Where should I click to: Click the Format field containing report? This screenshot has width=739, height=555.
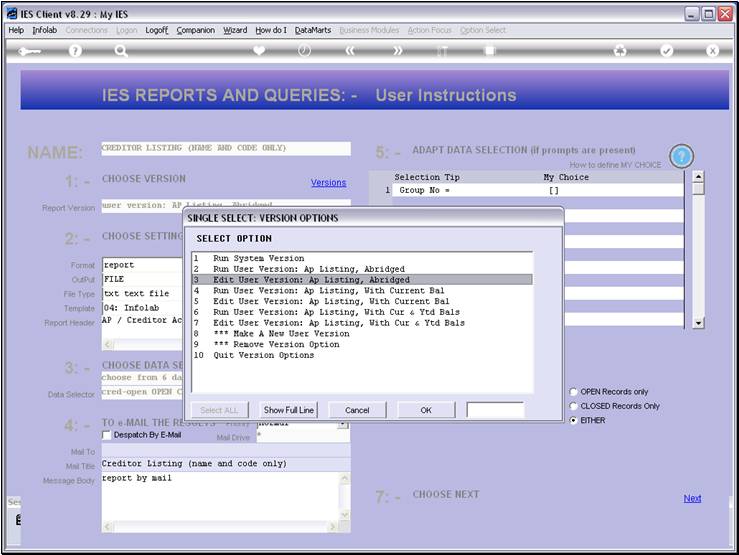pyautogui.click(x=142, y=265)
